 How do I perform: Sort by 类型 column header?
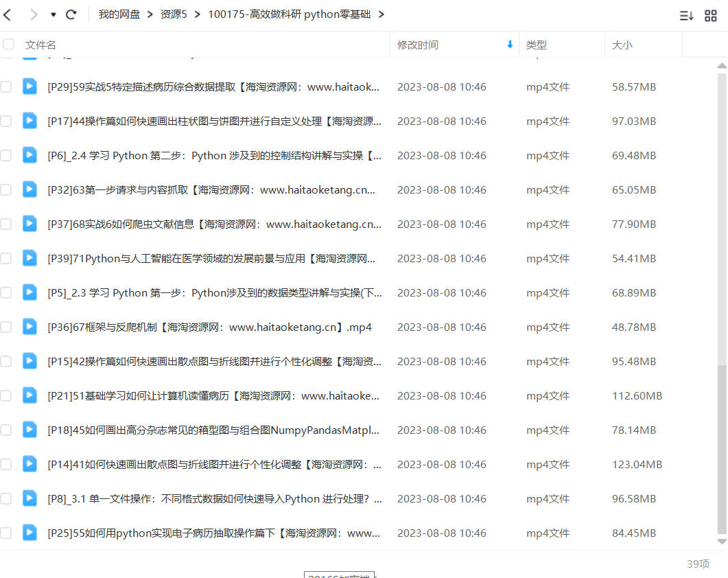pyautogui.click(x=537, y=45)
